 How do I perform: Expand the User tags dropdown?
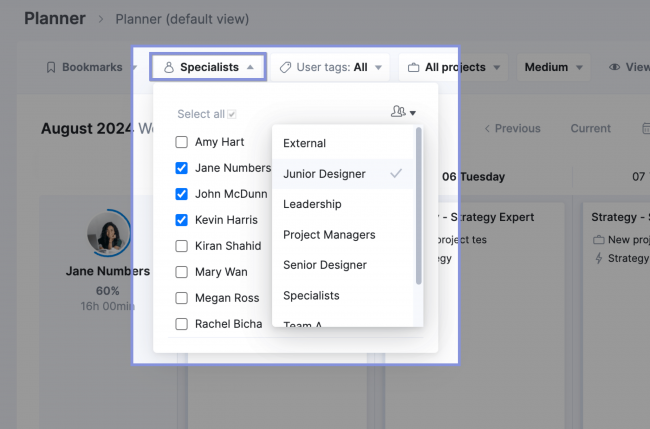point(328,67)
